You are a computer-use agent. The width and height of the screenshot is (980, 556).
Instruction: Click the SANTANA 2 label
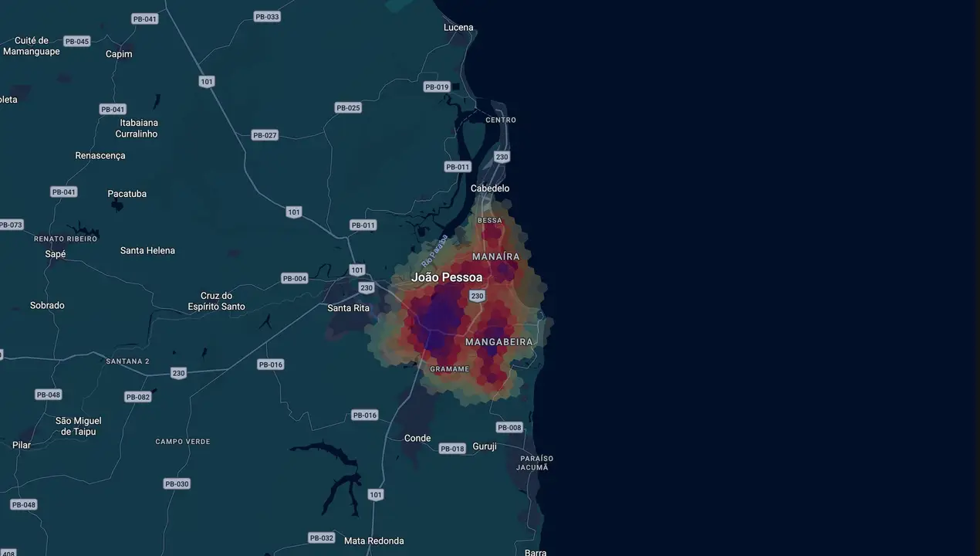[128, 361]
